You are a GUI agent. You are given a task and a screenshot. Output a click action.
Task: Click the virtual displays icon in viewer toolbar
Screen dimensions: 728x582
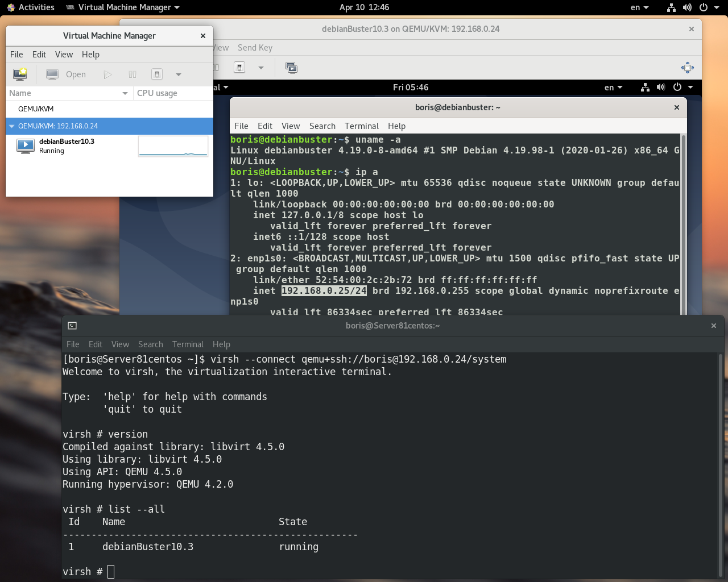pyautogui.click(x=291, y=68)
